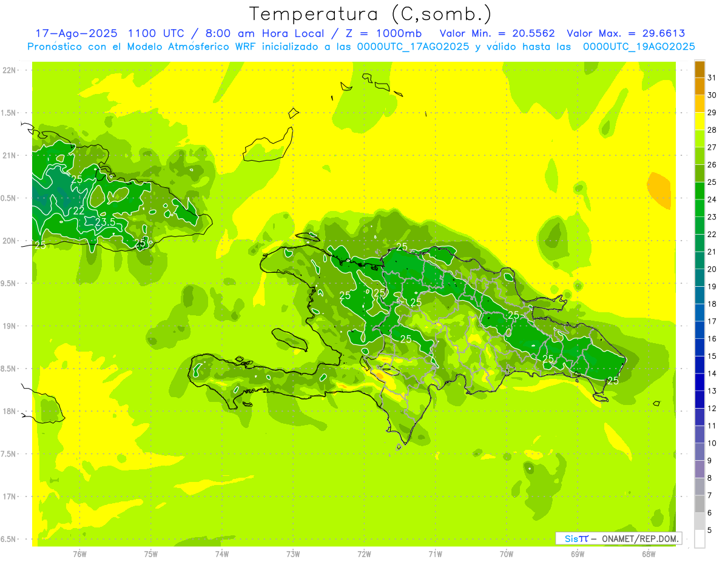Click legend value "17"
The height and width of the screenshot is (562, 728).
click(x=712, y=321)
